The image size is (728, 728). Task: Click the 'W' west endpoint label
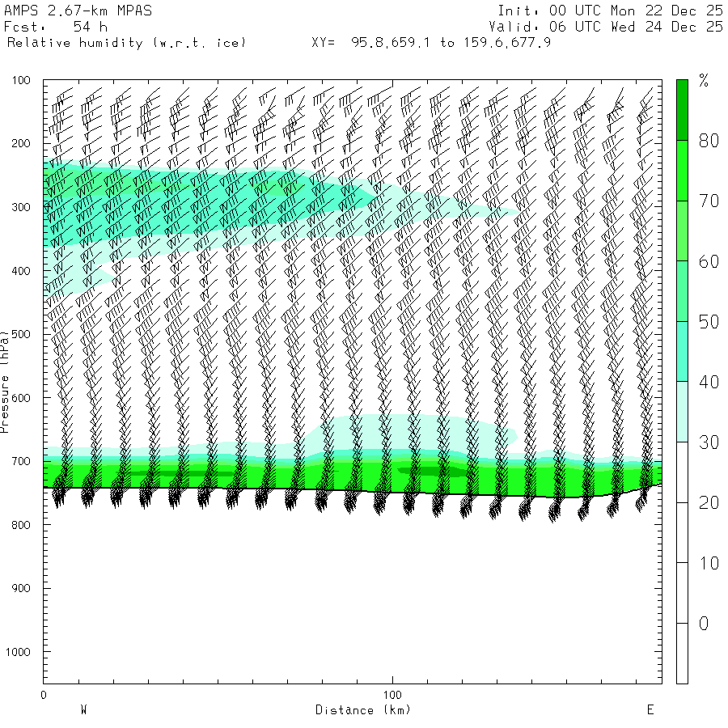[84, 710]
